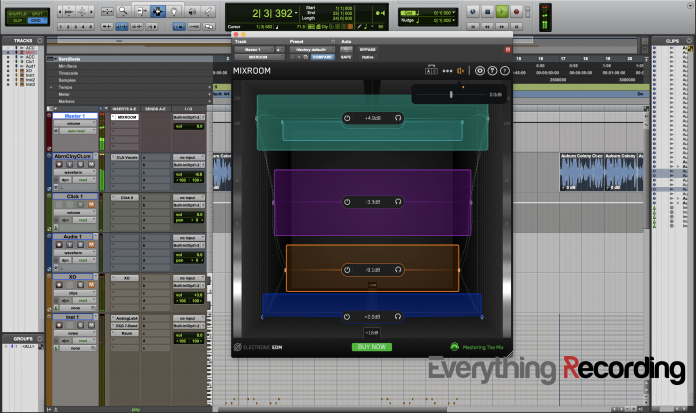Open the MIXROOM insert on Master 1
The height and width of the screenshot is (413, 696).
pyautogui.click(x=125, y=117)
